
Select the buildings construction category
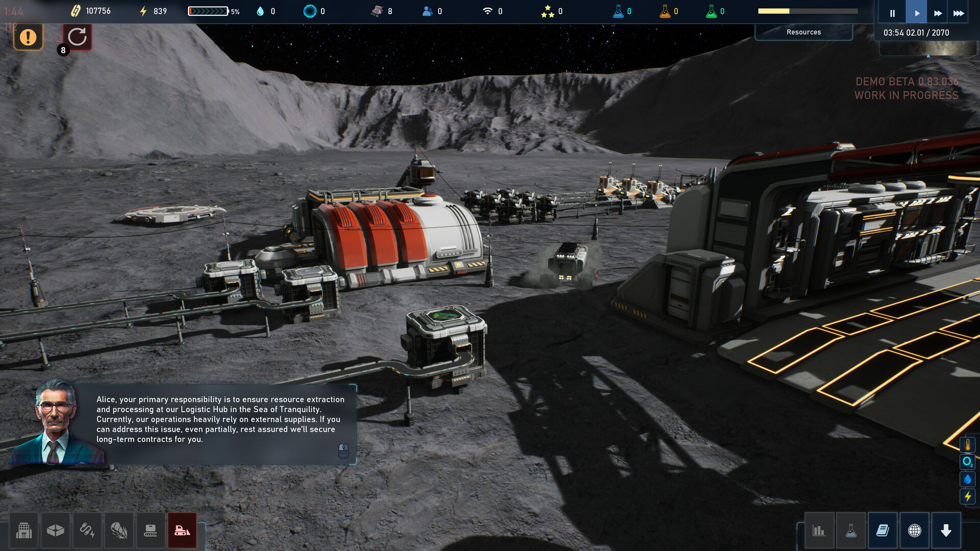pos(24,531)
